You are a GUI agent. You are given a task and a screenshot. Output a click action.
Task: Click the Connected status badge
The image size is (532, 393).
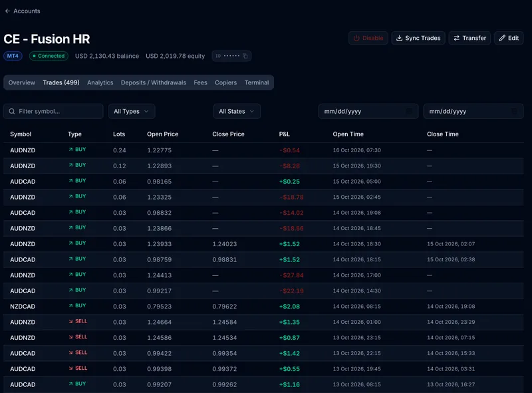[x=49, y=56]
